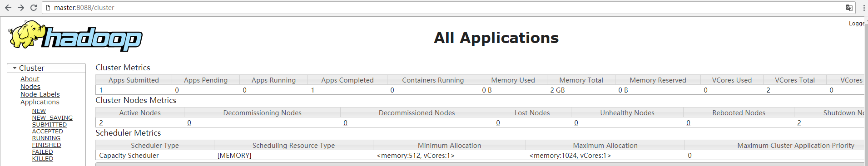The width and height of the screenshot is (868, 166).
Task: Click the Active Nodes count 2
Action: tap(101, 123)
